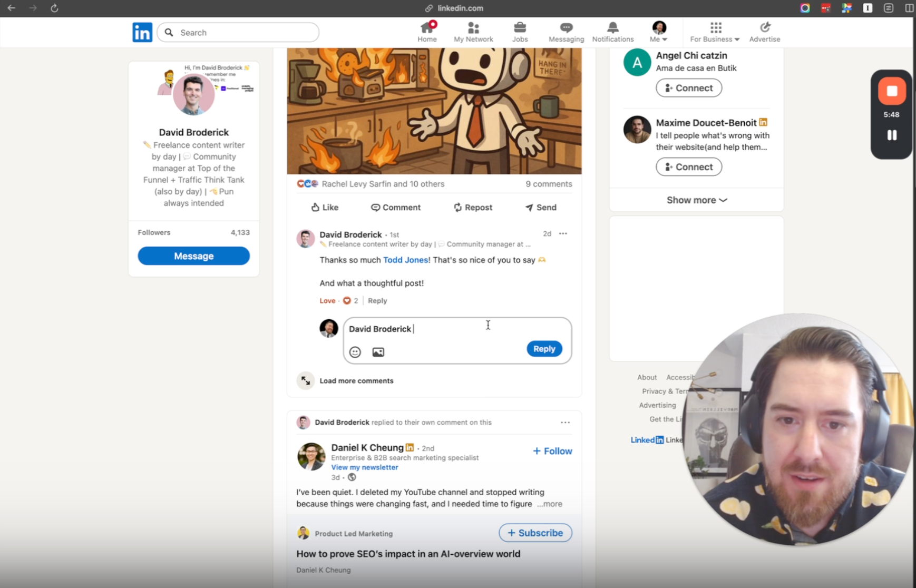This screenshot has width=916, height=588.
Task: See reactions from Rachel Levy Sarfin and others
Action: coord(371,184)
